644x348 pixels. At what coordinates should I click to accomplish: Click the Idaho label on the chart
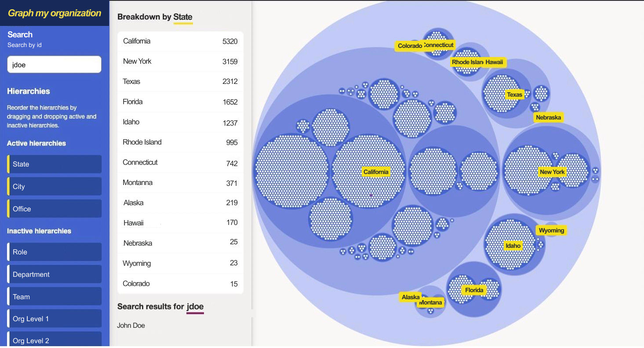pos(513,246)
